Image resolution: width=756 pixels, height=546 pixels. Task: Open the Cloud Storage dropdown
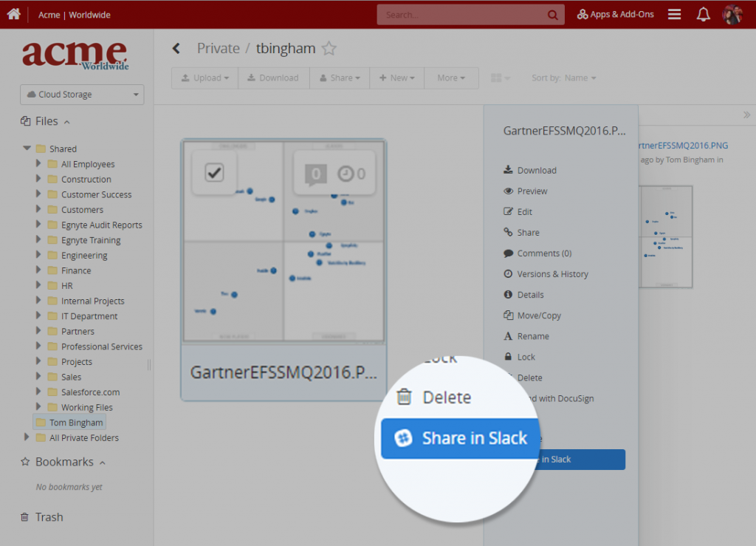click(82, 95)
